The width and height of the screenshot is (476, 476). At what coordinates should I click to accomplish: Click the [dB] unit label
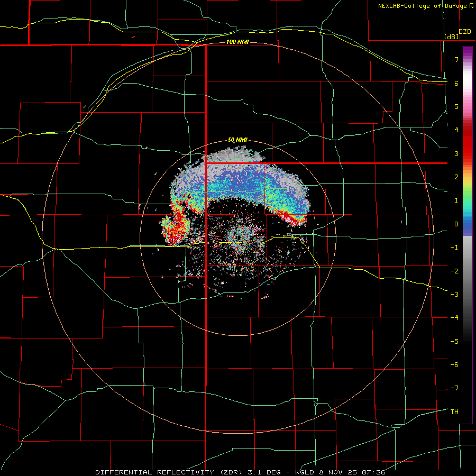[x=452, y=37]
